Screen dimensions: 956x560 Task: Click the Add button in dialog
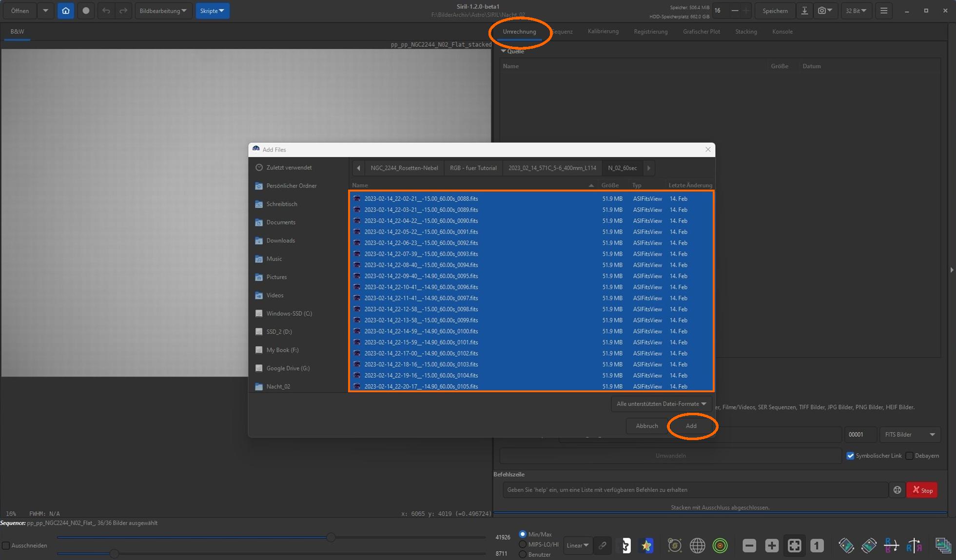691,426
